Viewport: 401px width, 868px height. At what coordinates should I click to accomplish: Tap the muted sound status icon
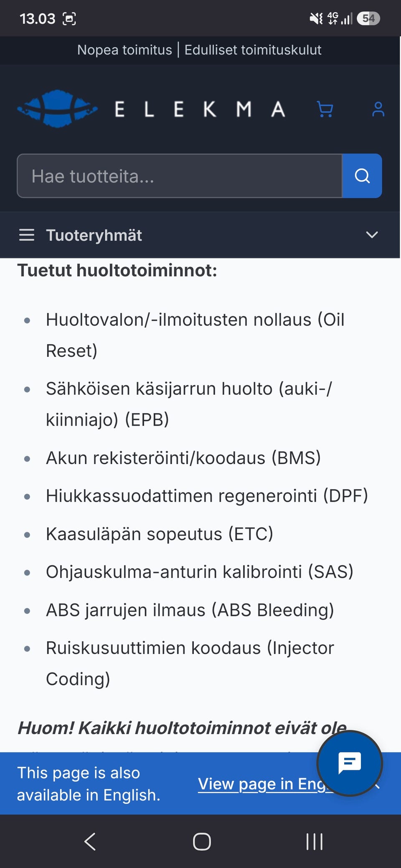(316, 18)
